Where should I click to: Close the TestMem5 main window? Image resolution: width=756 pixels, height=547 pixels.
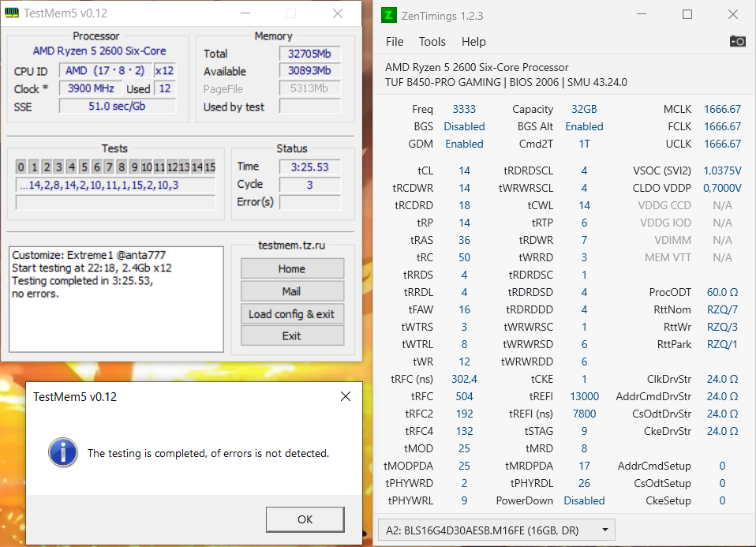coord(338,13)
